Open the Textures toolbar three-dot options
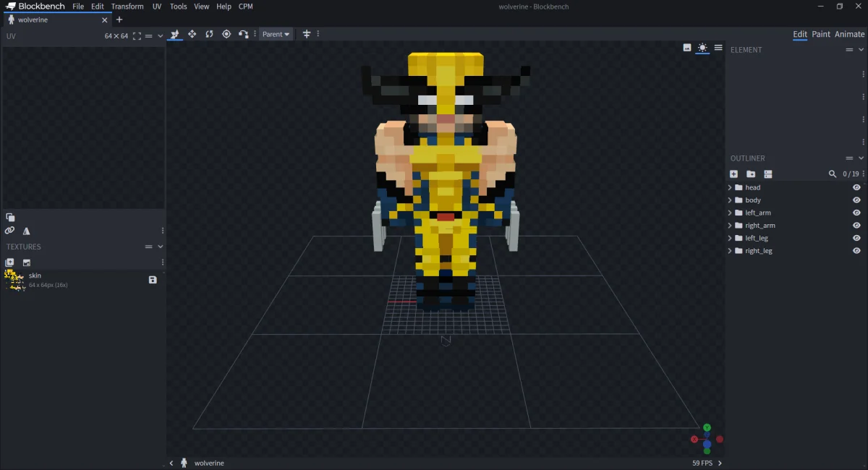Image resolution: width=868 pixels, height=470 pixels. [x=162, y=262]
